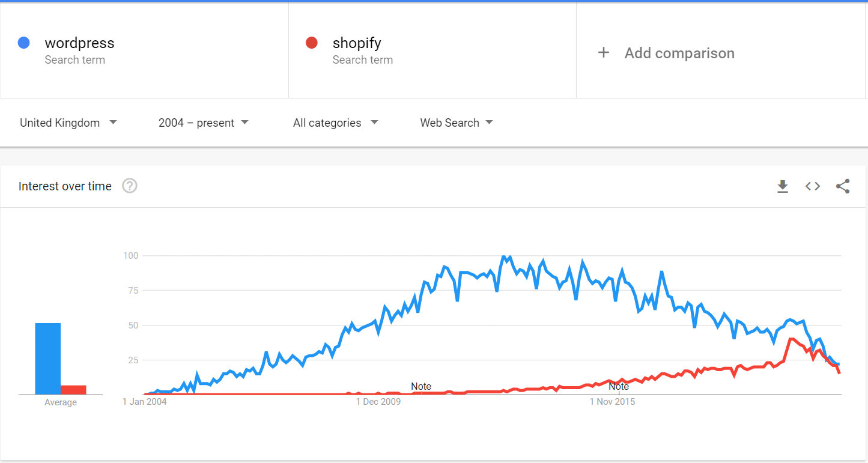The width and height of the screenshot is (868, 463).
Task: Click the Note marker near 1 Nov 2015
Action: click(619, 386)
